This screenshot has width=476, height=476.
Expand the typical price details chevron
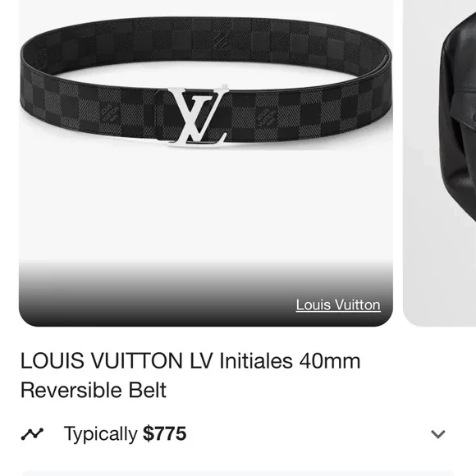pos(437,434)
